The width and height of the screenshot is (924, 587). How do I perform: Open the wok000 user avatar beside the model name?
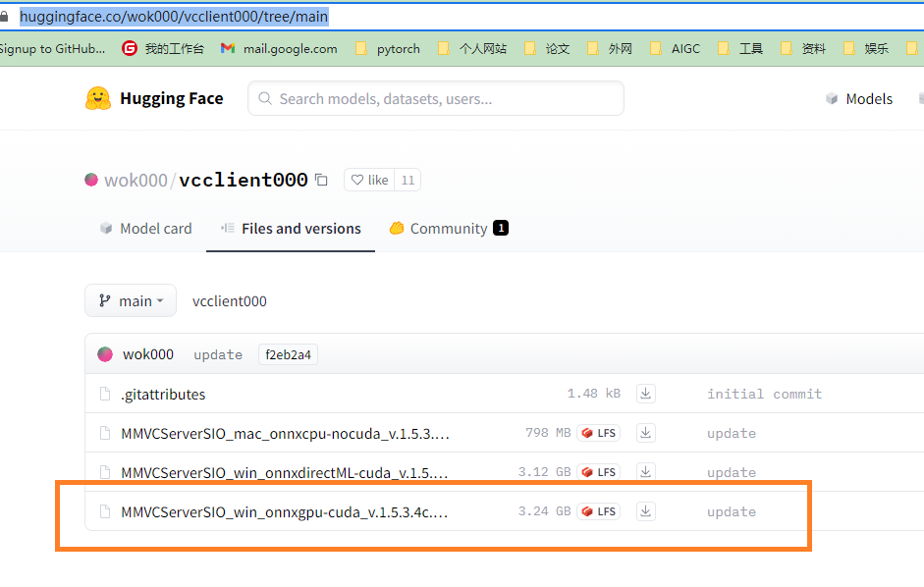[x=91, y=180]
